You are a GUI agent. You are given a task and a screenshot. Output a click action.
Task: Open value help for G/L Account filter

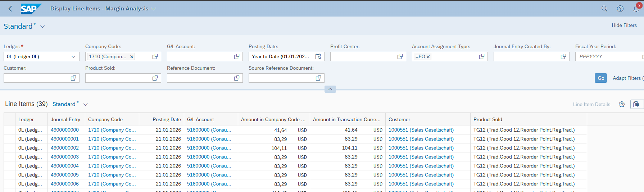pyautogui.click(x=237, y=56)
